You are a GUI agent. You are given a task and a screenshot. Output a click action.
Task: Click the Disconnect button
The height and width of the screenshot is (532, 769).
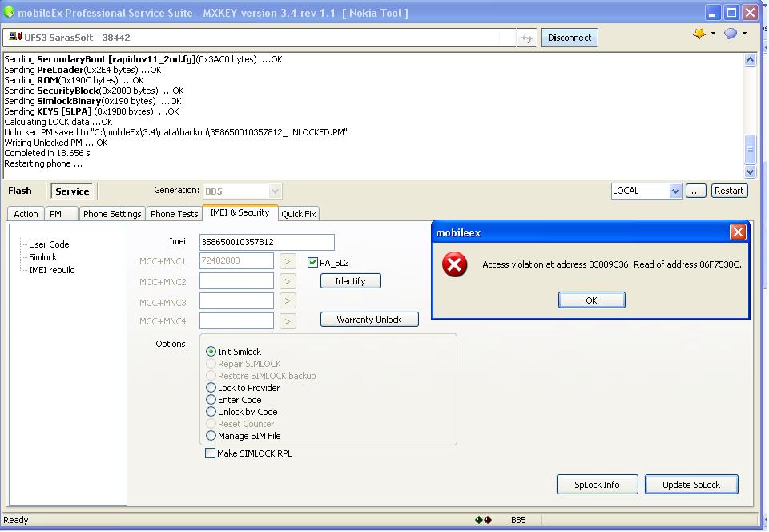click(x=570, y=38)
